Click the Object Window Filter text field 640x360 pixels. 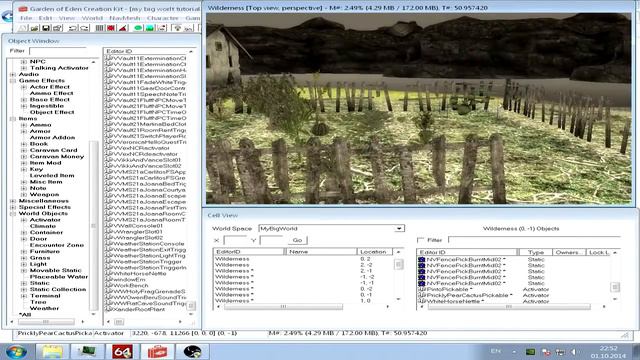(58, 51)
